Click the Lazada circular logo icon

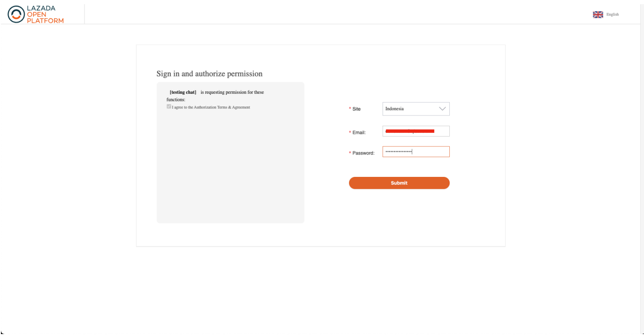coord(16,14)
